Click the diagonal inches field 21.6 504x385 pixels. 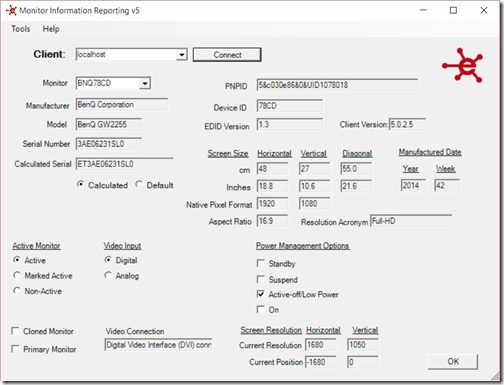(356, 186)
